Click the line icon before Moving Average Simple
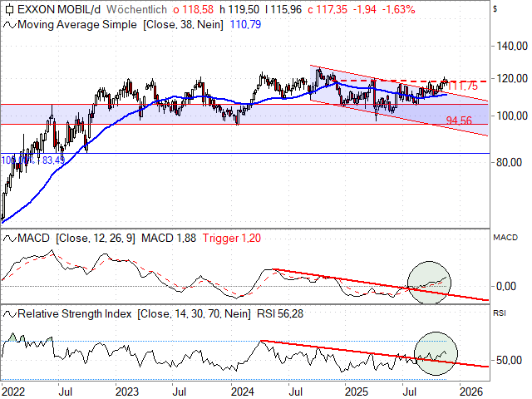 pyautogui.click(x=9, y=25)
